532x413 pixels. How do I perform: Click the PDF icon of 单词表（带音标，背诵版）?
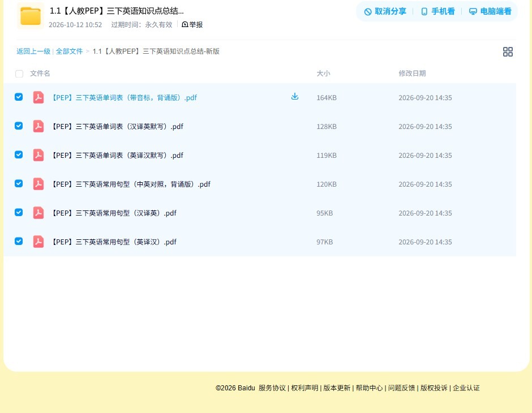pos(38,97)
